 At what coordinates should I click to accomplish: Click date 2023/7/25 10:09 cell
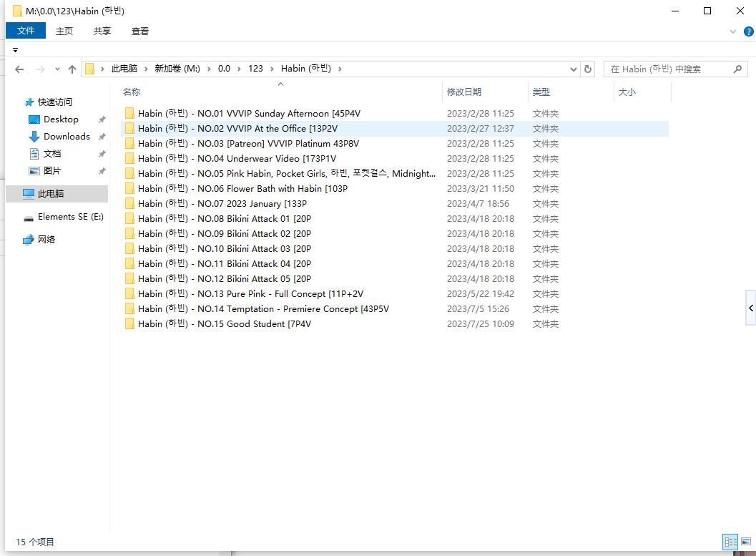[x=480, y=323]
